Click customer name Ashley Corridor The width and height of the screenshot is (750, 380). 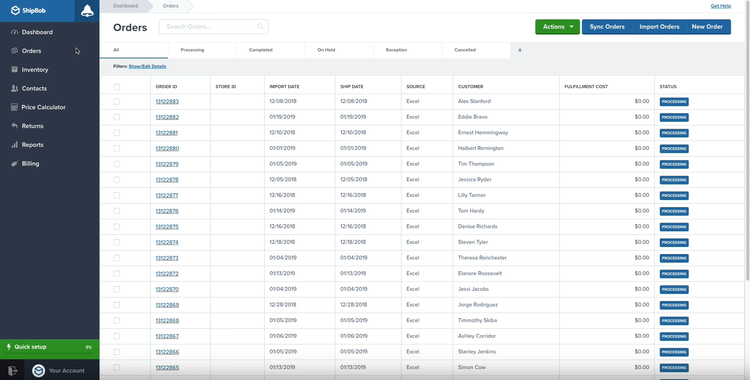477,336
